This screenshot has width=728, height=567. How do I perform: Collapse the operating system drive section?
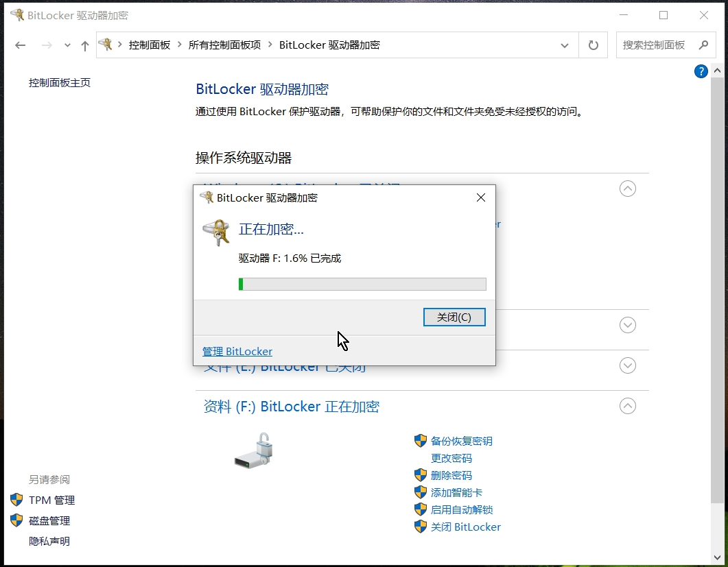(x=628, y=189)
